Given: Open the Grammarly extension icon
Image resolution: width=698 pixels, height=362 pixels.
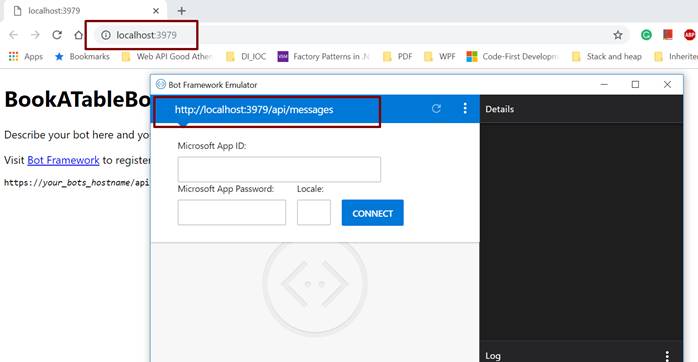Looking at the screenshot, I should click(646, 35).
